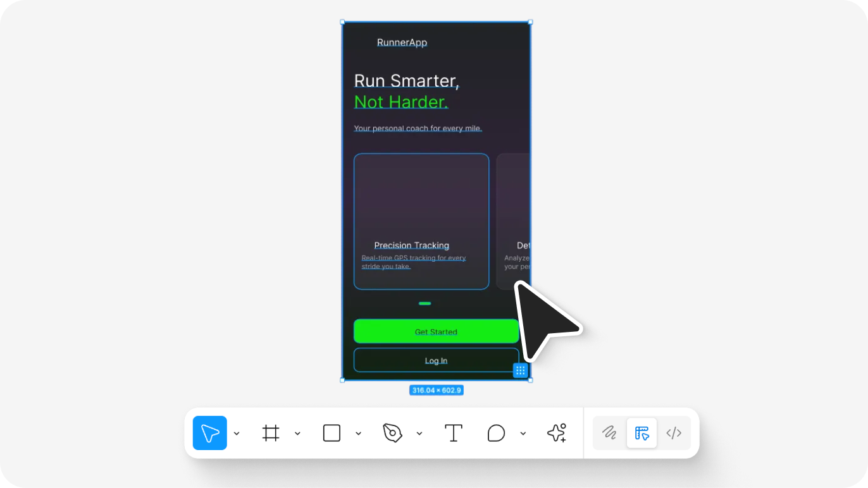The width and height of the screenshot is (868, 488).
Task: Select the Comment tool
Action: coord(496,433)
